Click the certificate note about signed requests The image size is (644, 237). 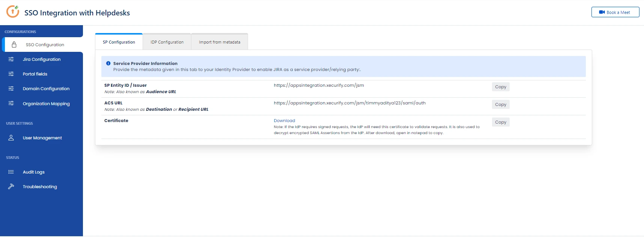point(377,130)
